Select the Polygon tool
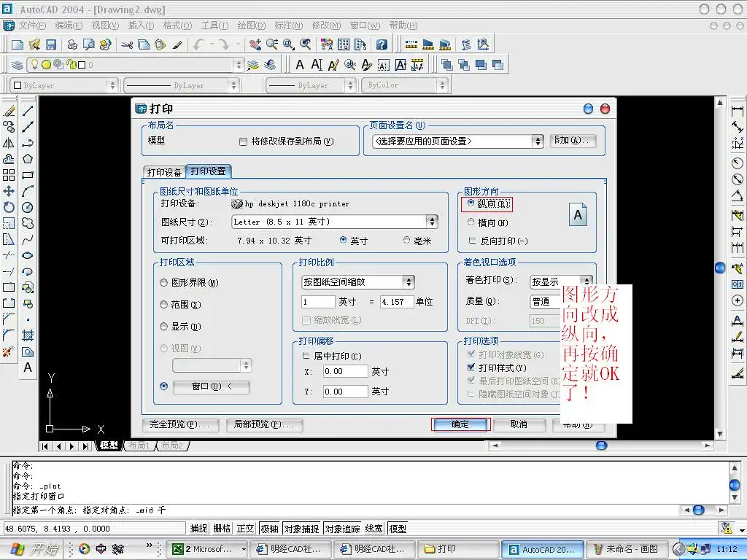The width and height of the screenshot is (747, 560). (x=28, y=158)
